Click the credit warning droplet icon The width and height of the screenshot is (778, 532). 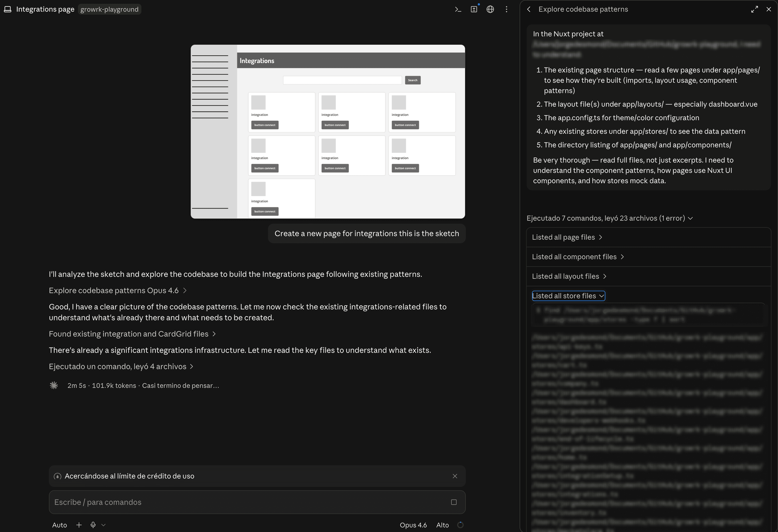[58, 476]
